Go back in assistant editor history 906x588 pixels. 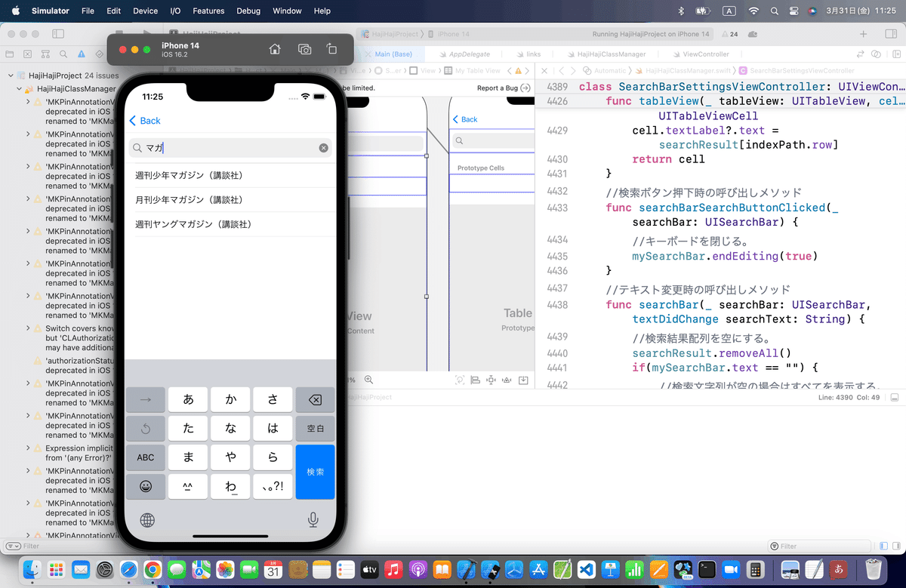(561, 70)
